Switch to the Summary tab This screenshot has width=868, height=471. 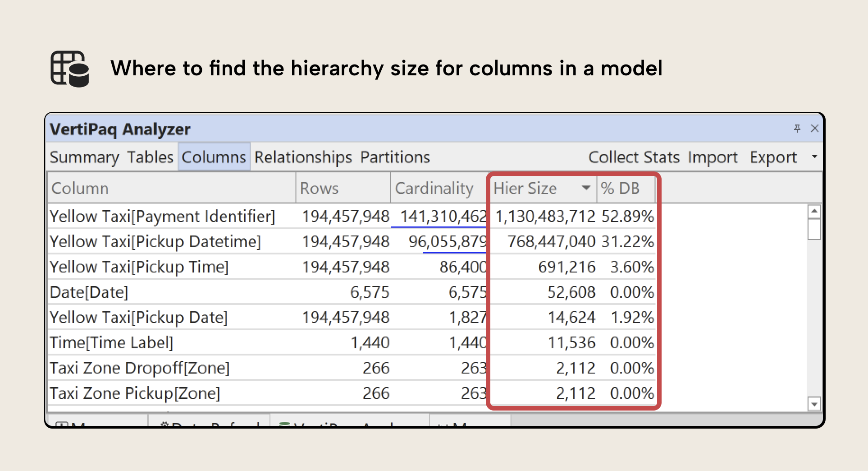[85, 157]
